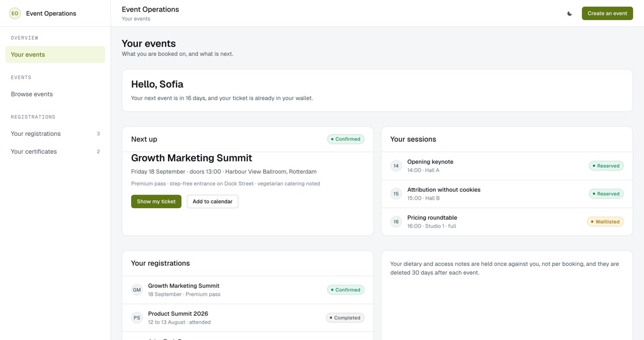Click the dietary and access notes notice
The image size is (644, 340).
click(x=504, y=269)
